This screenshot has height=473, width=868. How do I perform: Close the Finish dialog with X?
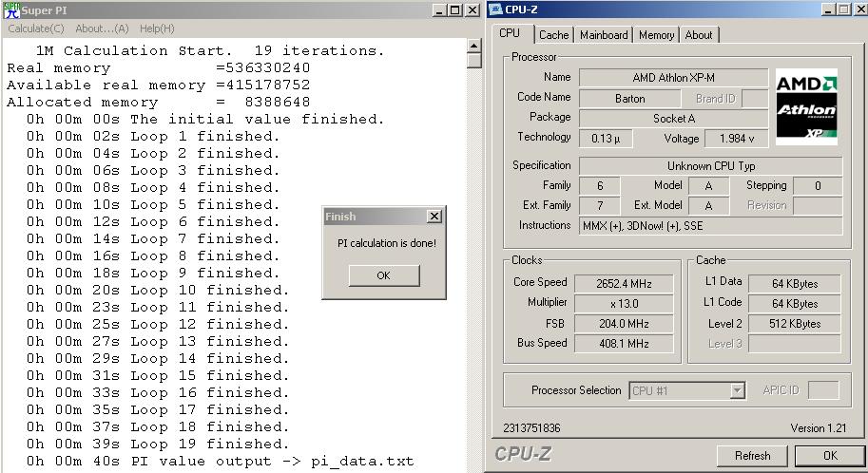(x=434, y=217)
